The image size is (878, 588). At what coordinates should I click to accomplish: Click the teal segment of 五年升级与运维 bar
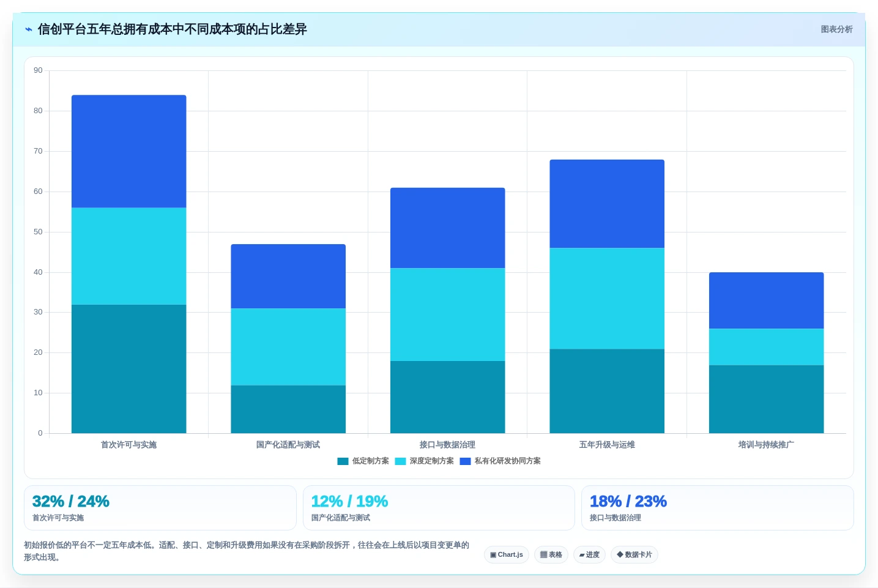click(x=607, y=391)
